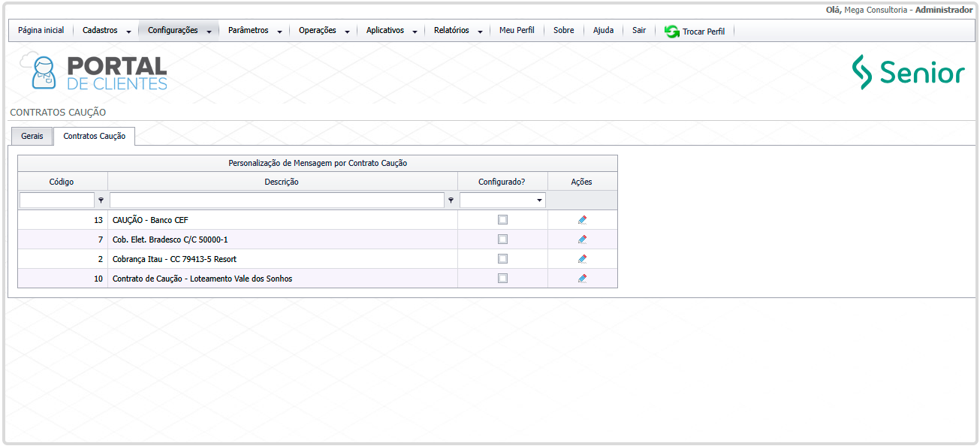This screenshot has height=446, width=980.
Task: Click edit pencil for CAUÇÃO - Banco CEF
Action: click(x=582, y=220)
